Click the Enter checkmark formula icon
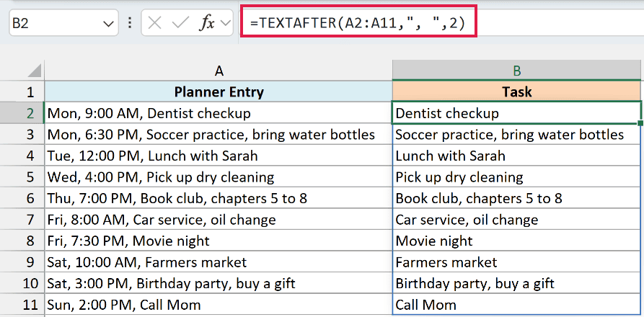 click(x=180, y=23)
